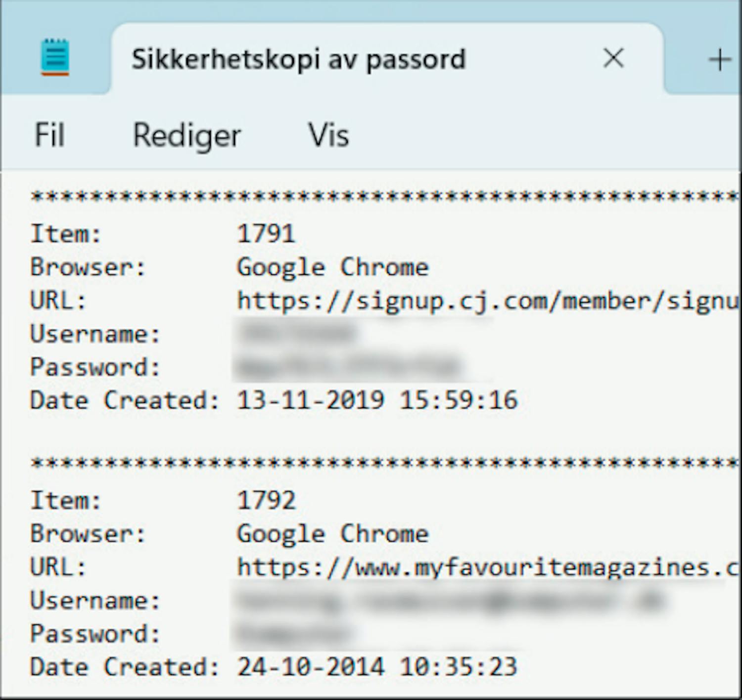The height and width of the screenshot is (700, 742).
Task: Place cursor on item number 1792
Action: point(266,500)
